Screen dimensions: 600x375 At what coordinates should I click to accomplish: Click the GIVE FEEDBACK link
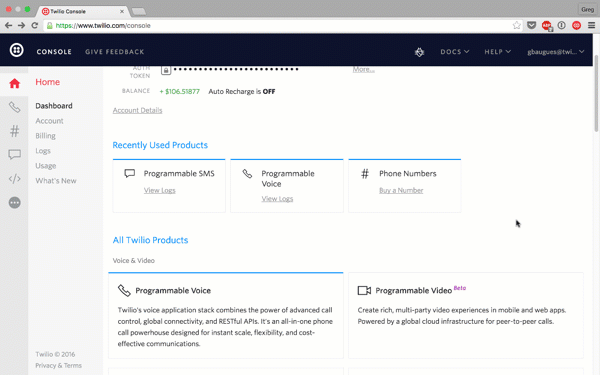114,52
